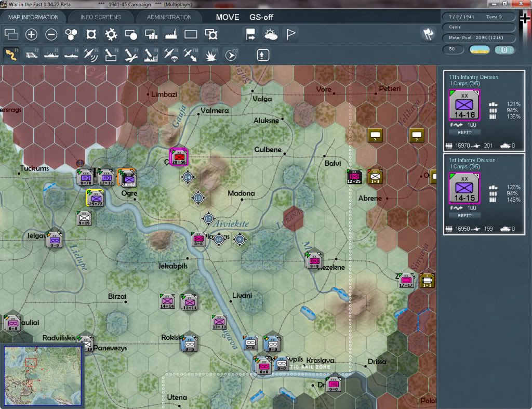This screenshot has height=409, width=532.
Task: Click the explosion icon (F11)
Action: point(211,55)
